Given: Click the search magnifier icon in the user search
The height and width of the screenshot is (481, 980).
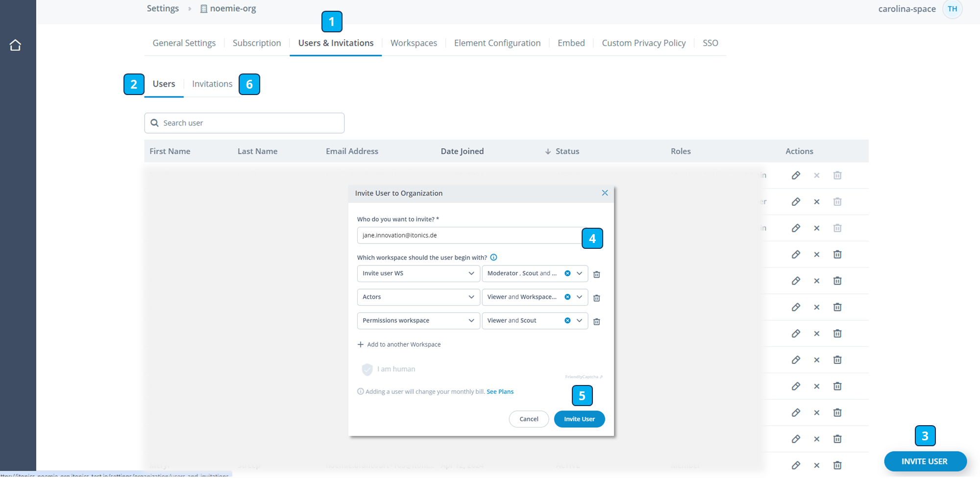Looking at the screenshot, I should tap(155, 122).
